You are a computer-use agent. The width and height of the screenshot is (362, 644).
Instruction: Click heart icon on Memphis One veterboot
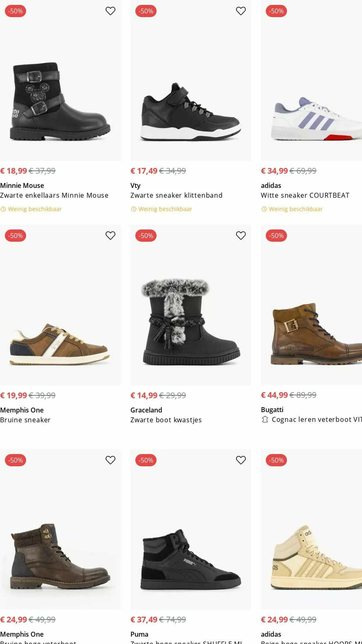click(x=110, y=460)
